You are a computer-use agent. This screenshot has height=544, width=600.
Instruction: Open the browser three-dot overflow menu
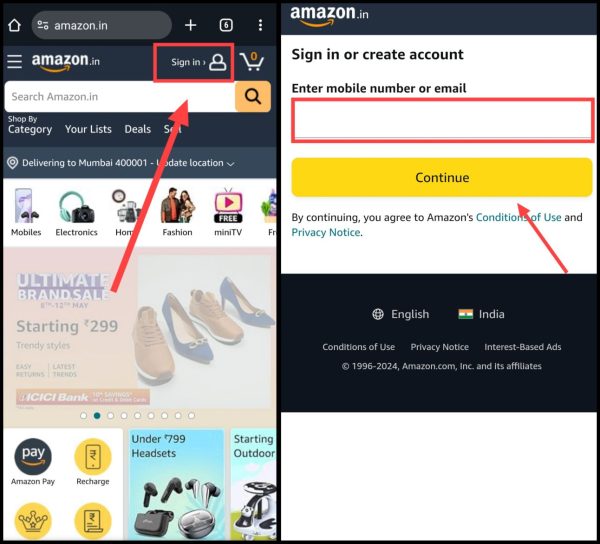pyautogui.click(x=260, y=25)
